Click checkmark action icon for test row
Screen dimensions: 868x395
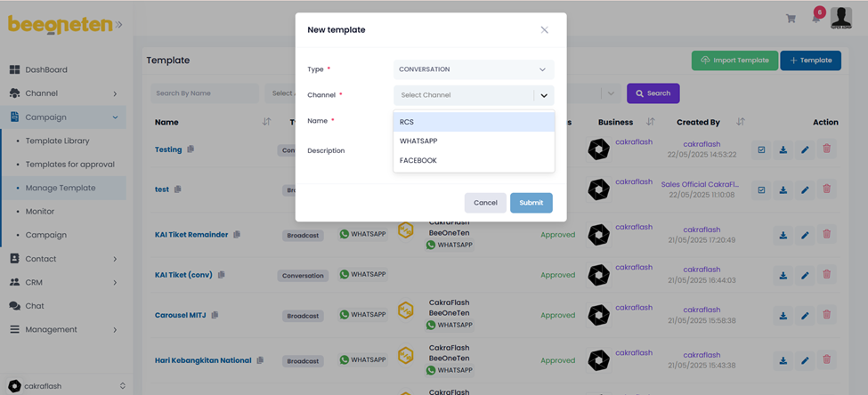point(761,189)
